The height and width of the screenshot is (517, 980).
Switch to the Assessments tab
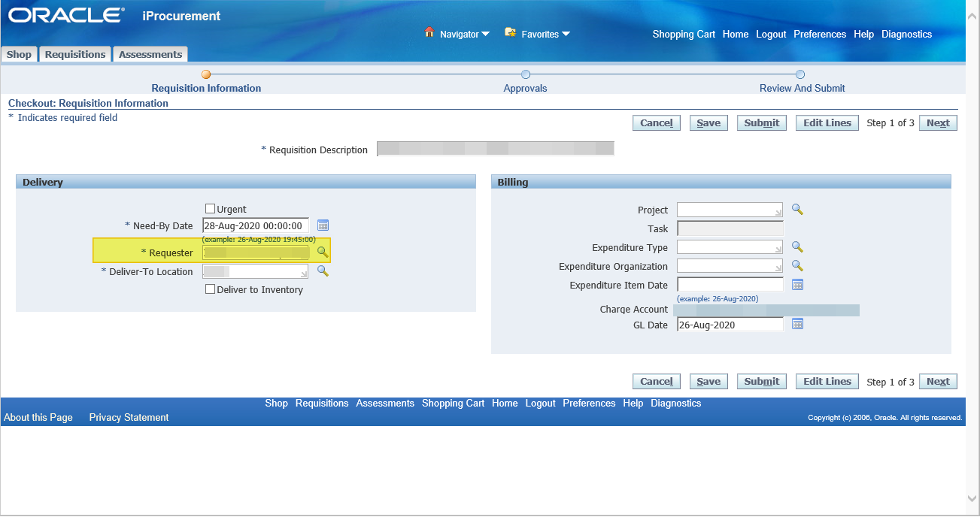pos(150,54)
